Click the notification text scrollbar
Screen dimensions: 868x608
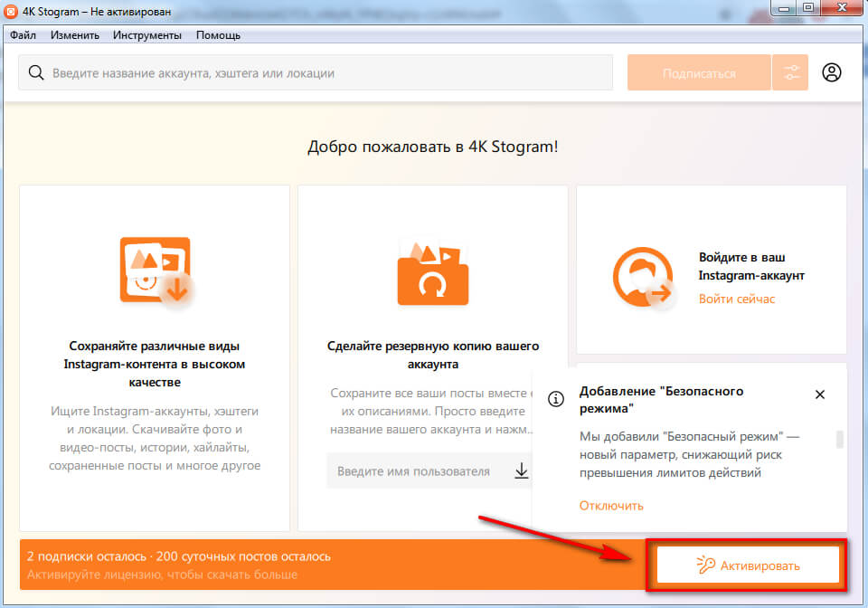pyautogui.click(x=840, y=440)
